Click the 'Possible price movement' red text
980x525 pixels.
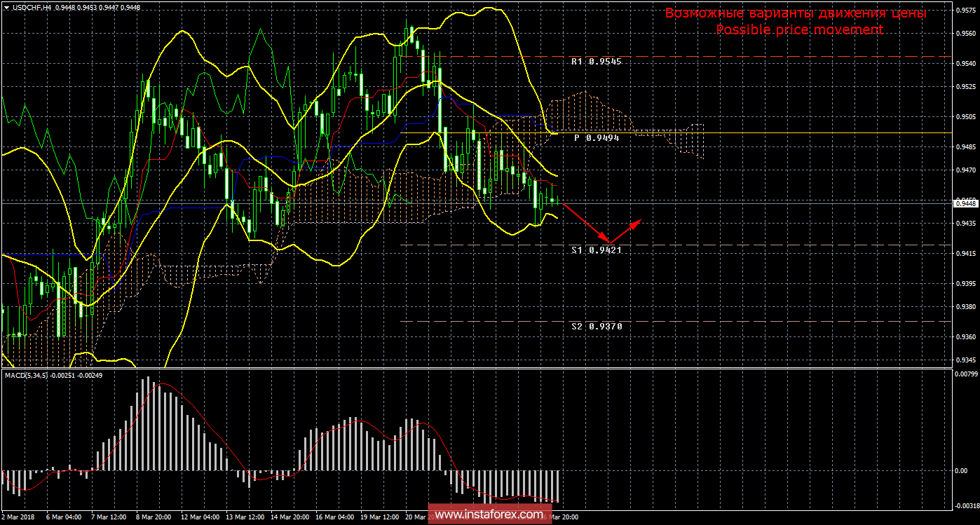pyautogui.click(x=799, y=29)
